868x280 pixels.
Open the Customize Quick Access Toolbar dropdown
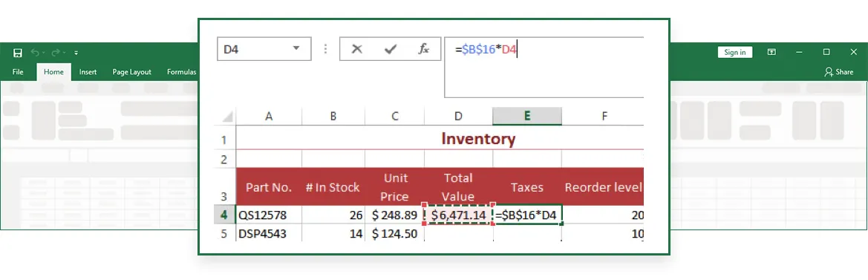(76, 53)
